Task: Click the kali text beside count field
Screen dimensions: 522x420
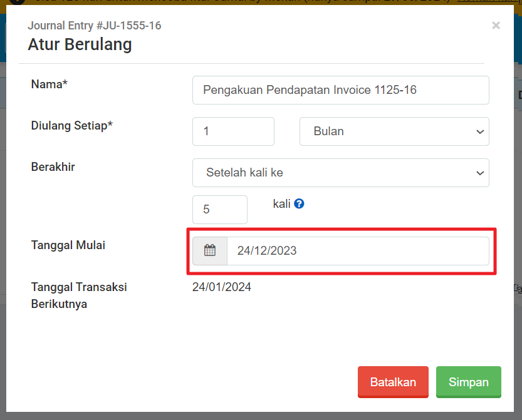Action: [x=281, y=204]
